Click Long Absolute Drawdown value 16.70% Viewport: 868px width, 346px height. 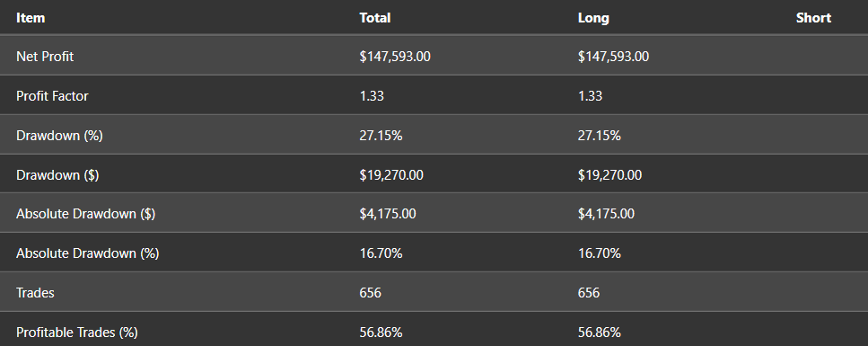(x=600, y=253)
